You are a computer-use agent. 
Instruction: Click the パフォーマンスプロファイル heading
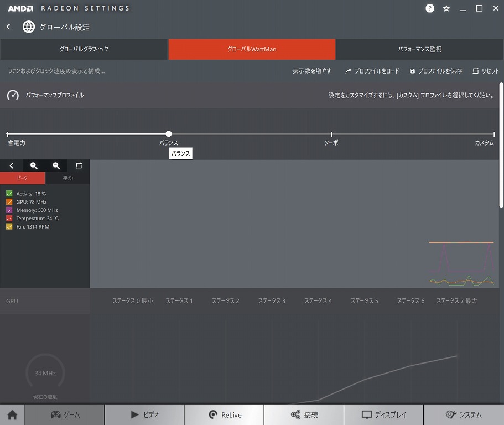tap(55, 95)
